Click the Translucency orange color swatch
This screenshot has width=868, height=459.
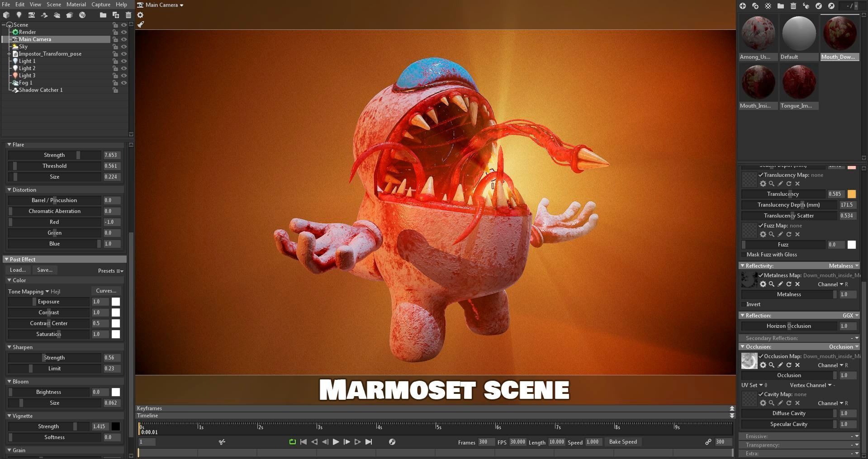tap(852, 194)
